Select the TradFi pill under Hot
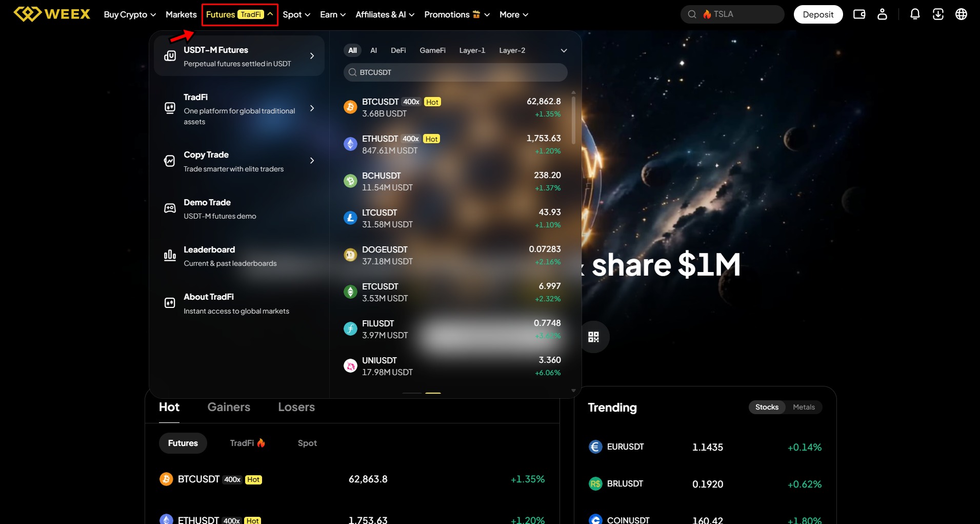Screen dimensions: 980x524 click(x=247, y=443)
